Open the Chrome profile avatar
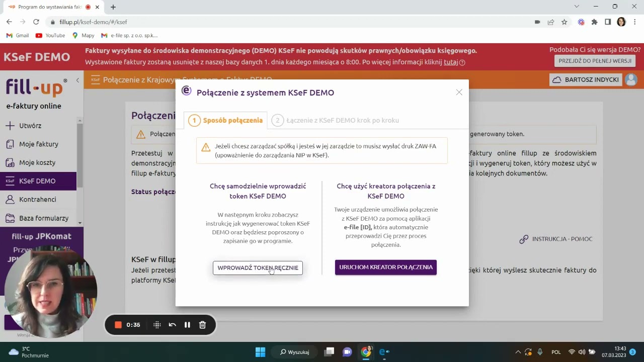This screenshot has height=362, width=644. (621, 22)
